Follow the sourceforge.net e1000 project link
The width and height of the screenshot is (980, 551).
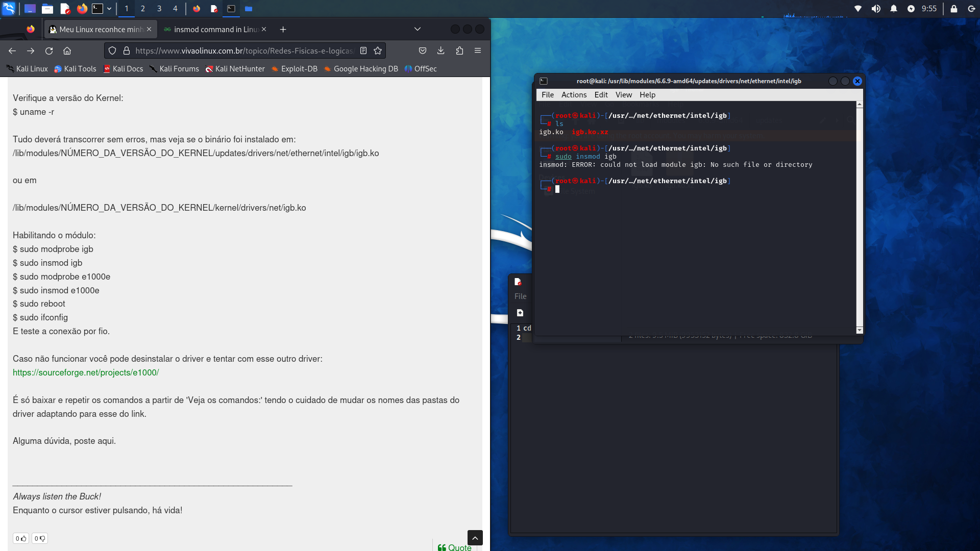86,372
